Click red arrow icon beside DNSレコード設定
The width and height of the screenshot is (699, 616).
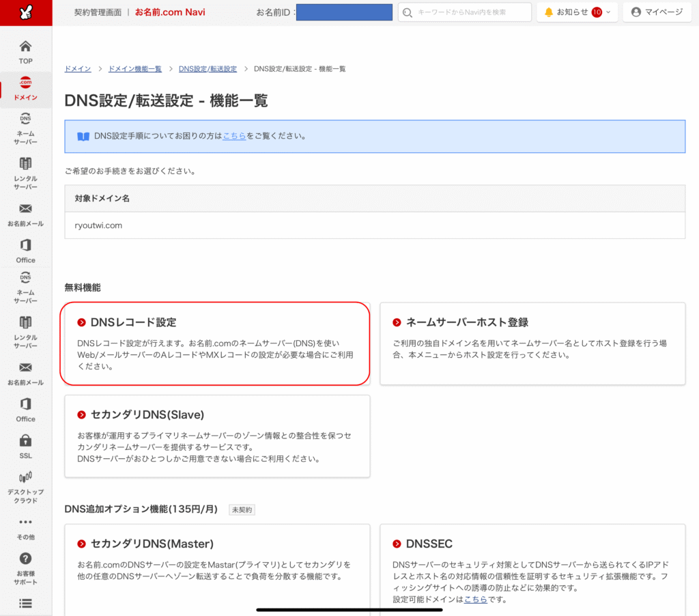pyautogui.click(x=82, y=322)
